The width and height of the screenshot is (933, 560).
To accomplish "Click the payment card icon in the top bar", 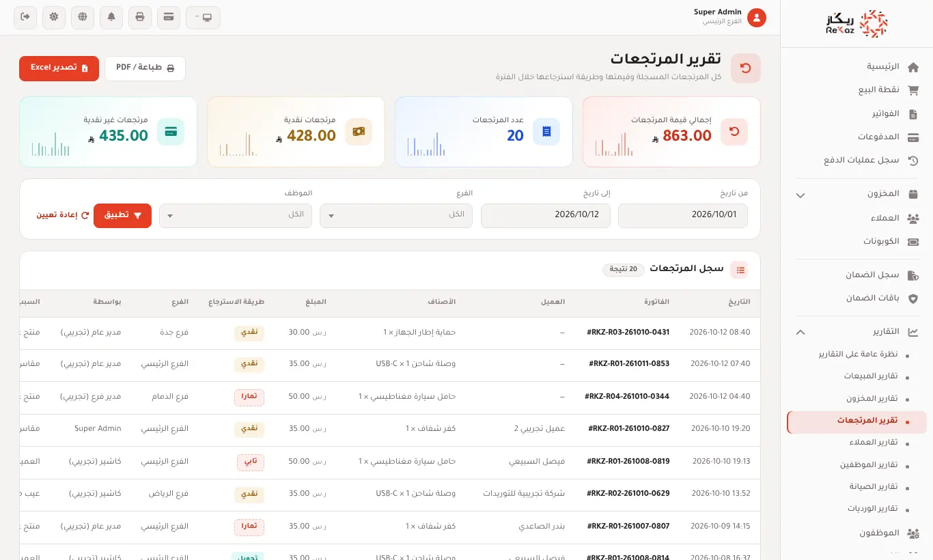I will [169, 17].
